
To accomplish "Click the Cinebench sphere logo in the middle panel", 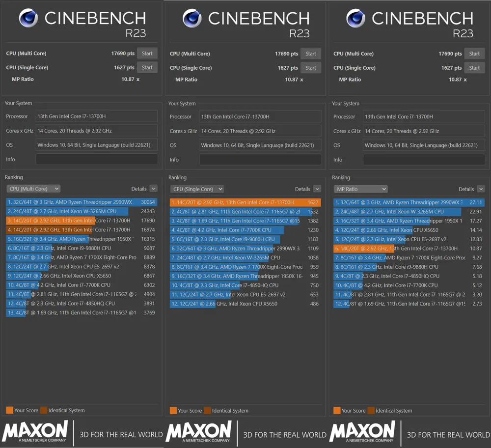I will coord(192,18).
